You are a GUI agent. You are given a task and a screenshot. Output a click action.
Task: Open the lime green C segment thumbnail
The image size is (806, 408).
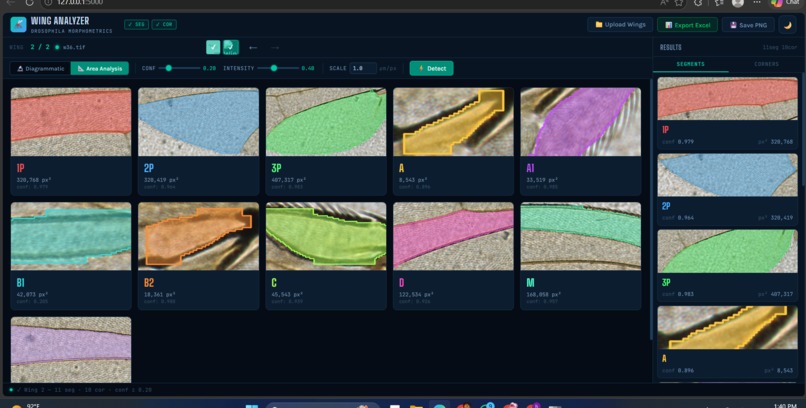coord(326,236)
